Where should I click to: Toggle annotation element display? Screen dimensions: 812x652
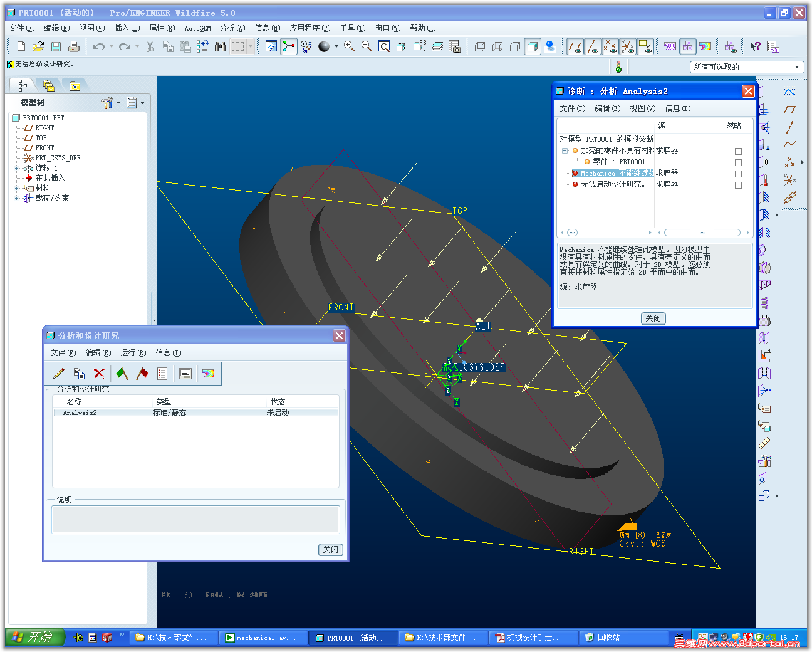[x=645, y=46]
